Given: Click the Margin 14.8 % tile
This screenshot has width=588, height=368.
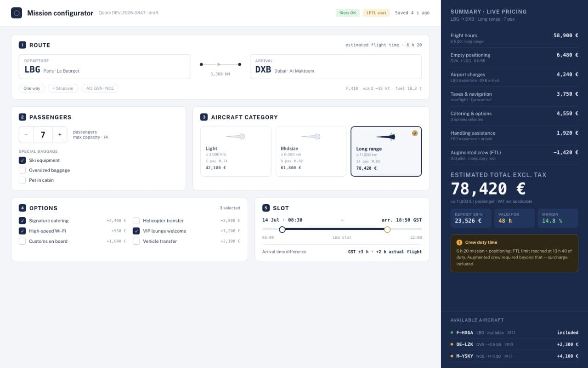Looking at the screenshot, I should [x=558, y=218].
